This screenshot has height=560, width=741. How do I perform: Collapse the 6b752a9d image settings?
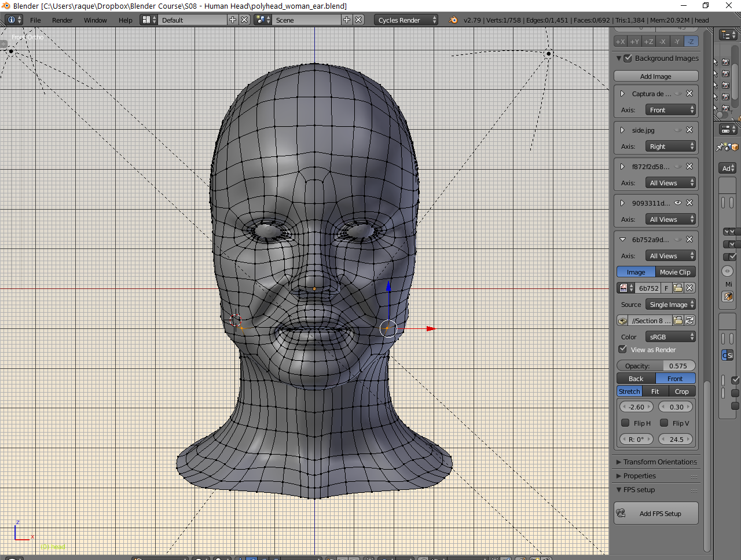(622, 239)
